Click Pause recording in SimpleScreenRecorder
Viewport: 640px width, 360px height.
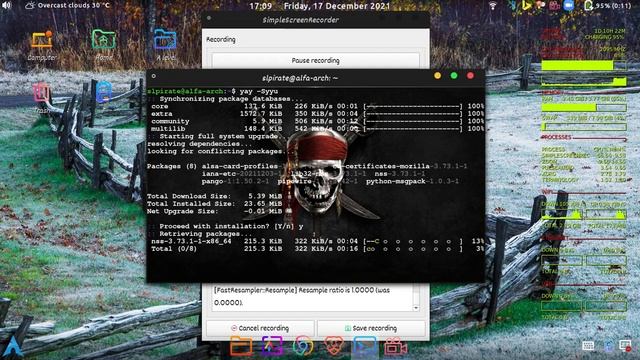pos(316,60)
